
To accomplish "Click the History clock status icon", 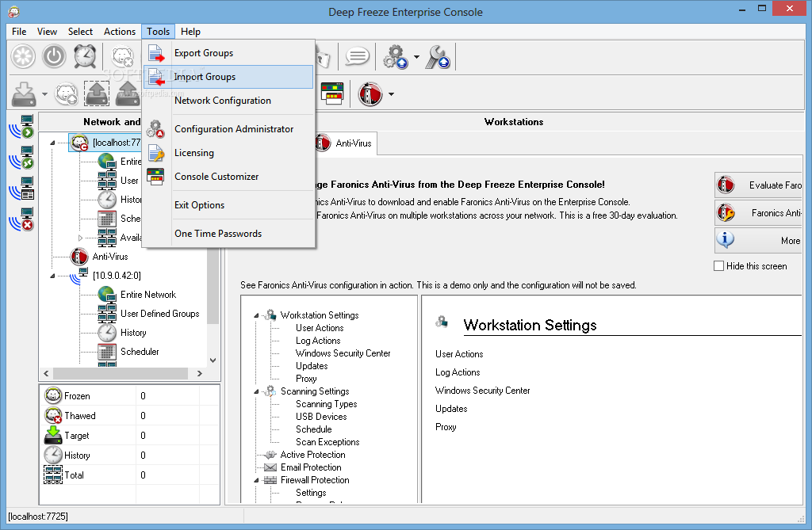I will tap(53, 455).
